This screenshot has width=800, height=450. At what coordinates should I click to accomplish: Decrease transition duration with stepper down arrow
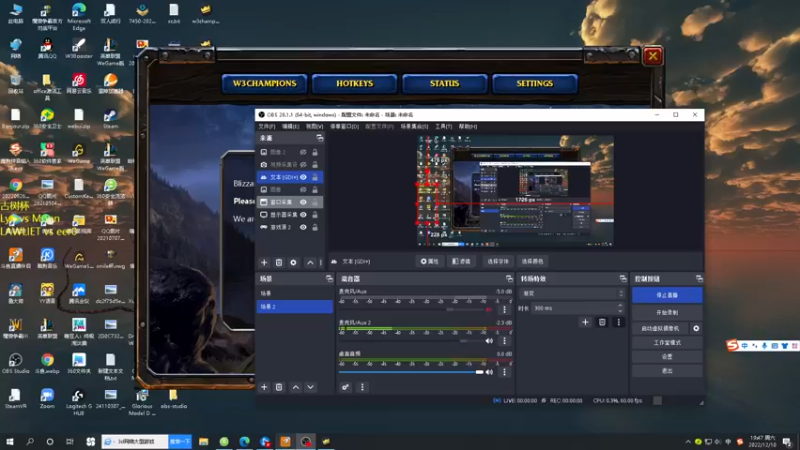click(620, 311)
